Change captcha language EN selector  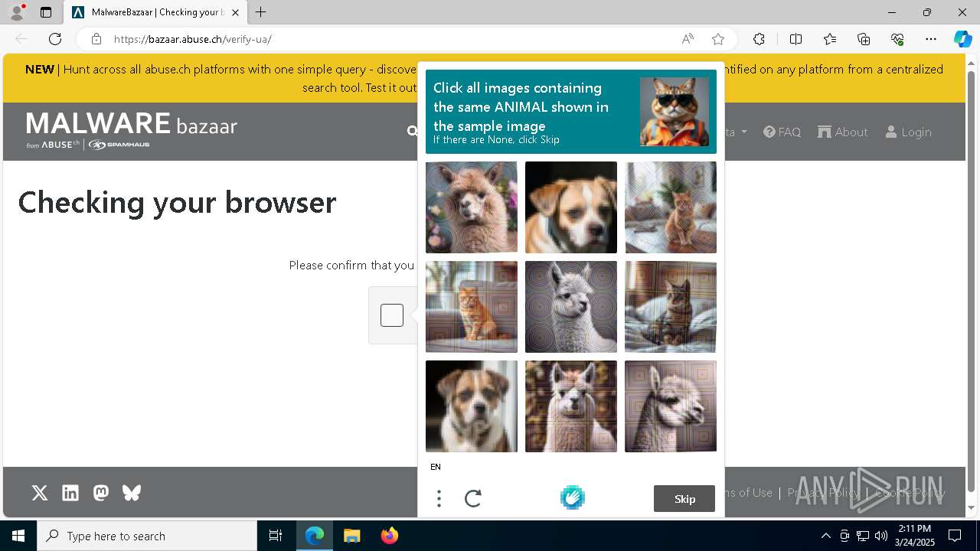coord(436,467)
